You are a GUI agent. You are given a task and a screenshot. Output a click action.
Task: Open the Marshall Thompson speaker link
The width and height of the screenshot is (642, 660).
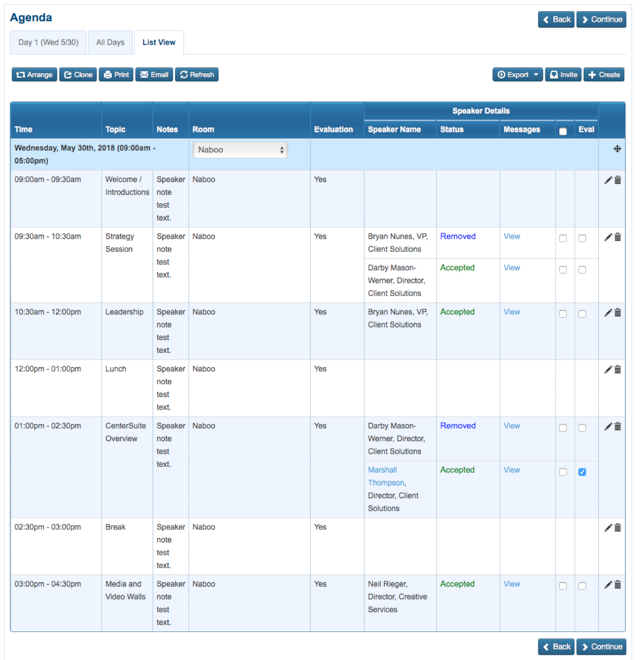pyautogui.click(x=386, y=476)
